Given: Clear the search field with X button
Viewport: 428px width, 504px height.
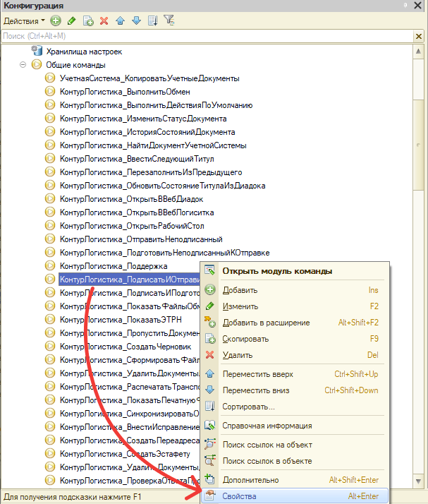Looking at the screenshot, I should coord(419,36).
